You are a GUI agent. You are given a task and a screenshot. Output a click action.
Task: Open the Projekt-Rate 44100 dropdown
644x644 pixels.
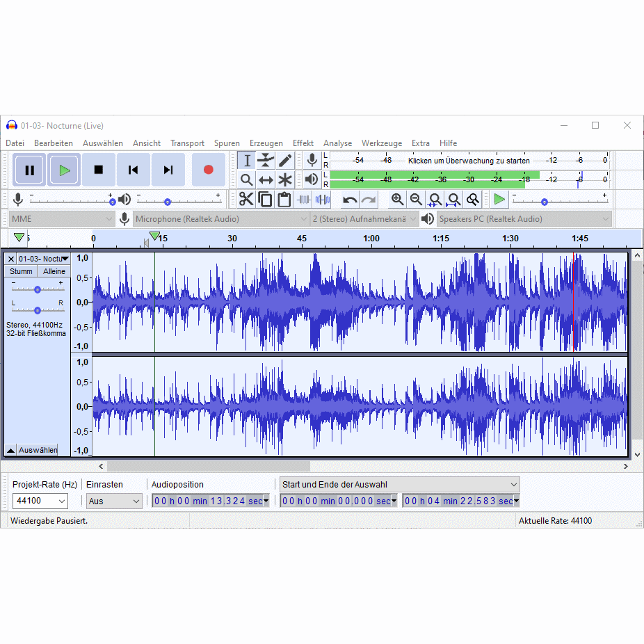(x=40, y=501)
